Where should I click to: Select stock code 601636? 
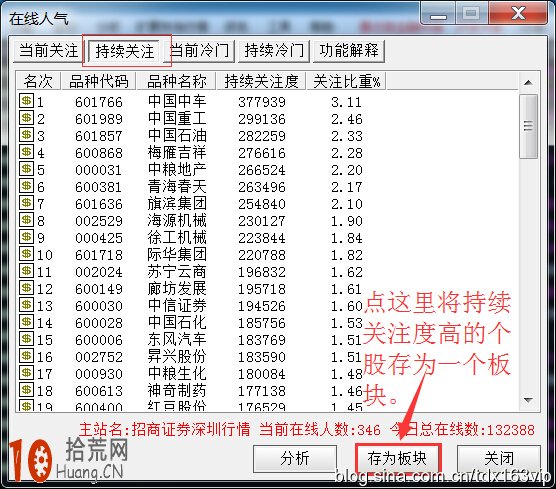(99, 204)
